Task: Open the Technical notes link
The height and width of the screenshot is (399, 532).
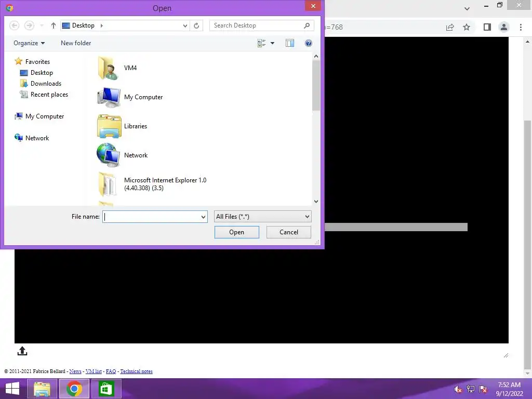Action: [137, 371]
